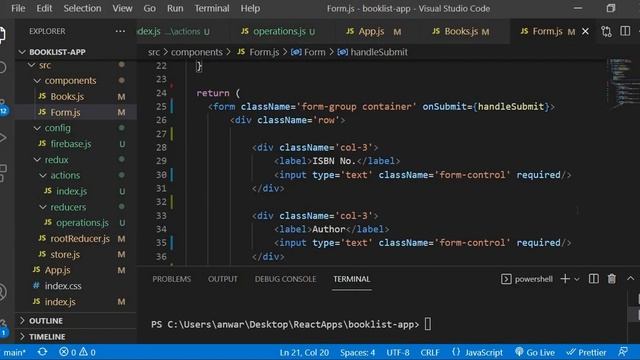Open the Explorer view icon in activity bar

pos(2,35)
